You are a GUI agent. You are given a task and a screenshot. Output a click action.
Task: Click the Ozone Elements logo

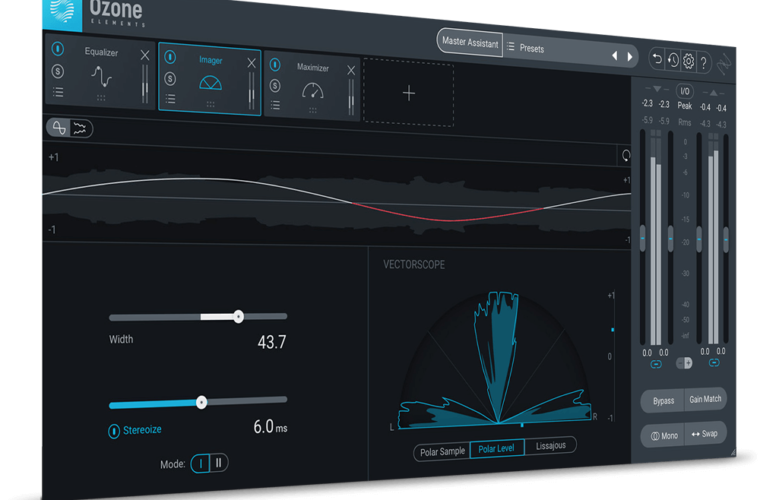click(117, 13)
